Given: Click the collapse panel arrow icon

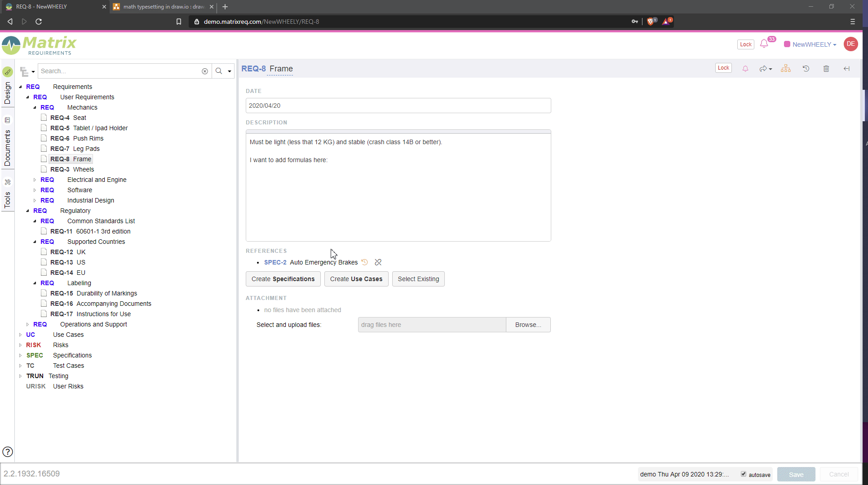Looking at the screenshot, I should (846, 69).
